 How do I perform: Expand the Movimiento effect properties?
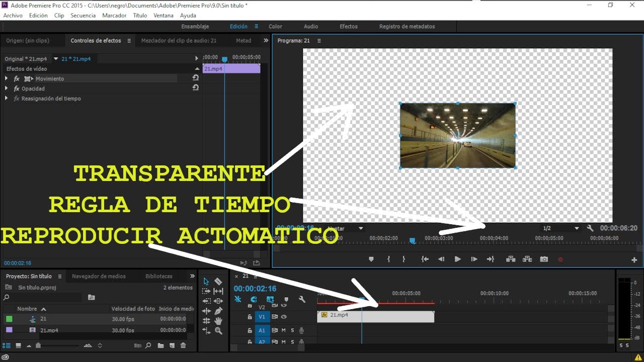pyautogui.click(x=7, y=78)
